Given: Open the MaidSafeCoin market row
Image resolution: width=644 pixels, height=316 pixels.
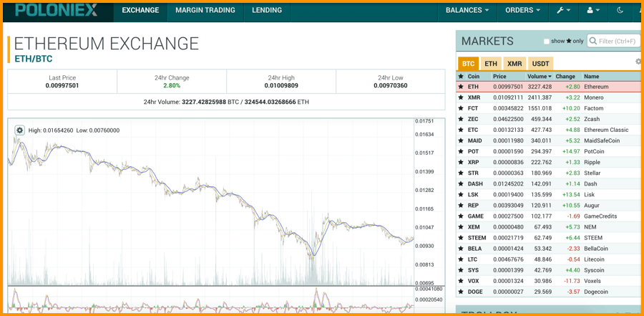Looking at the screenshot, I should pyautogui.click(x=549, y=140).
